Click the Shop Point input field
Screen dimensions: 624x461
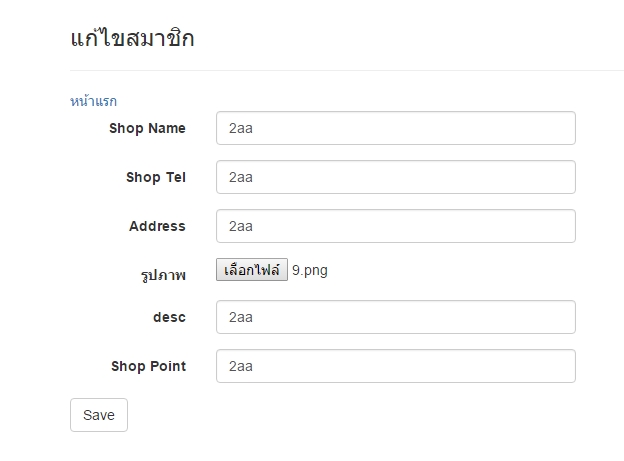(395, 366)
